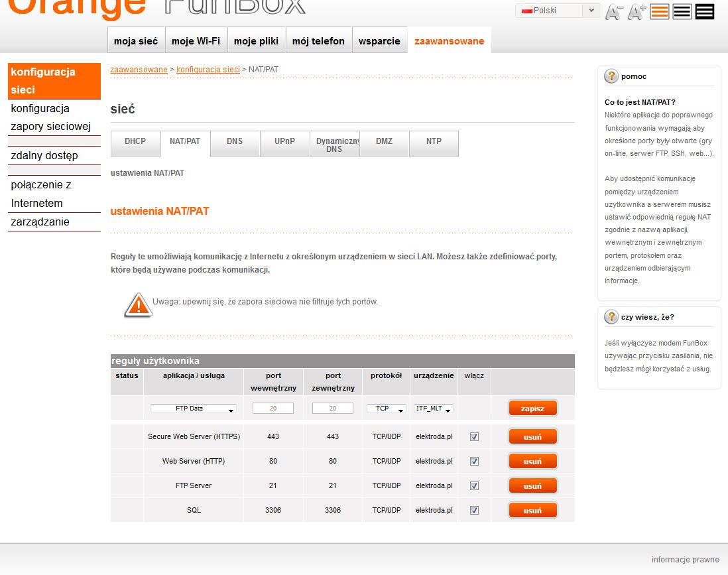The width and height of the screenshot is (728, 575).
Task: Open the FTP Data application dropdown
Action: click(193, 409)
